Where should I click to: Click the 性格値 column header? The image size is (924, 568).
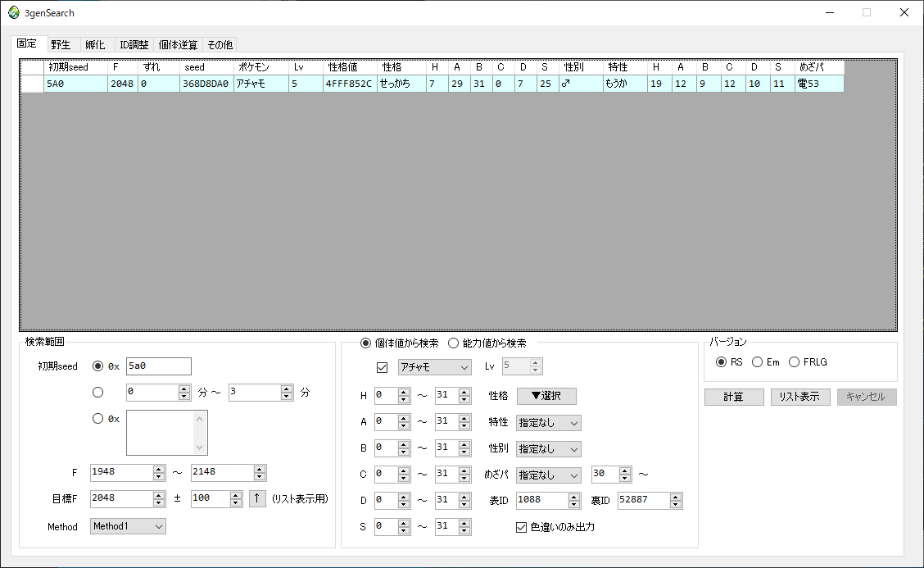[x=350, y=67]
